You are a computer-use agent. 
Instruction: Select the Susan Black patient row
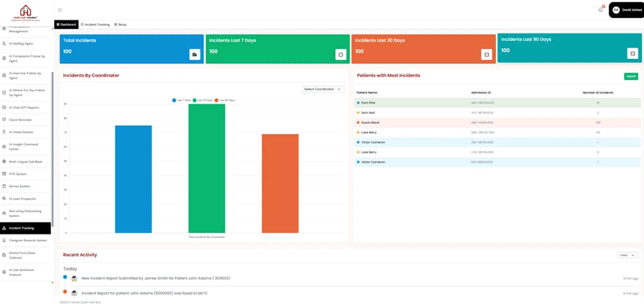(x=497, y=123)
